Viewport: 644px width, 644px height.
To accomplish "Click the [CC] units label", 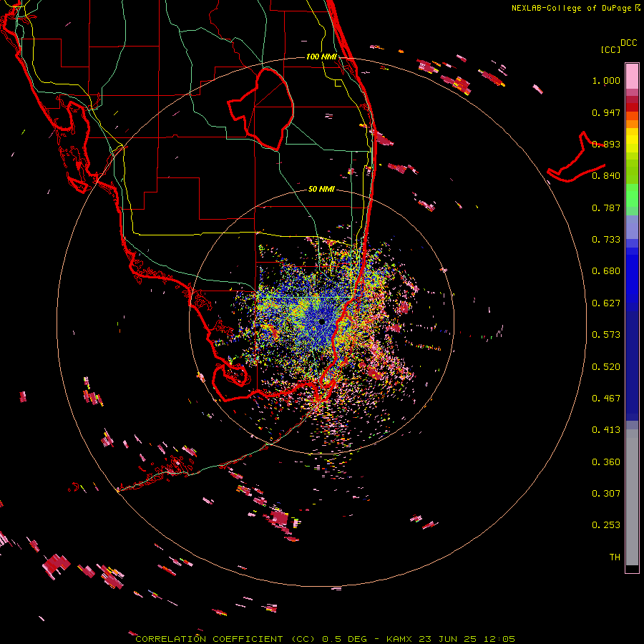I will tap(610, 49).
